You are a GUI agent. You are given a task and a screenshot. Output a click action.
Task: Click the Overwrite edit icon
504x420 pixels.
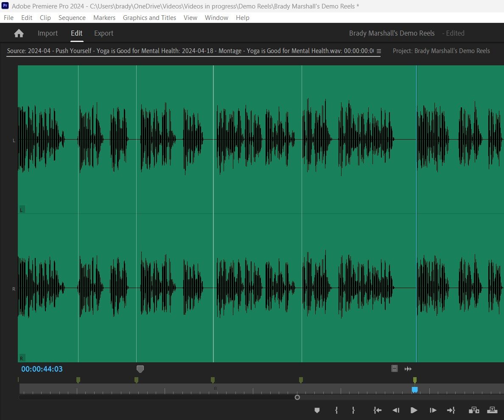[492, 410]
